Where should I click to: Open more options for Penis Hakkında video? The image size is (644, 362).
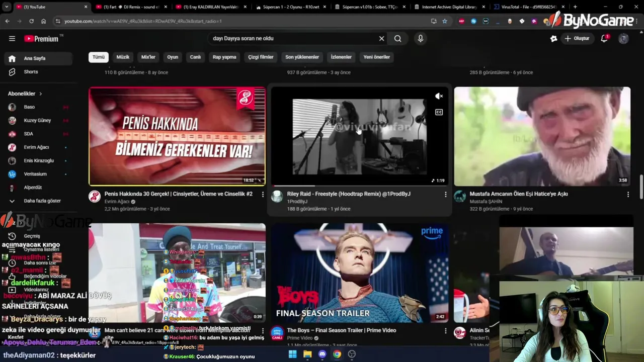point(263,194)
